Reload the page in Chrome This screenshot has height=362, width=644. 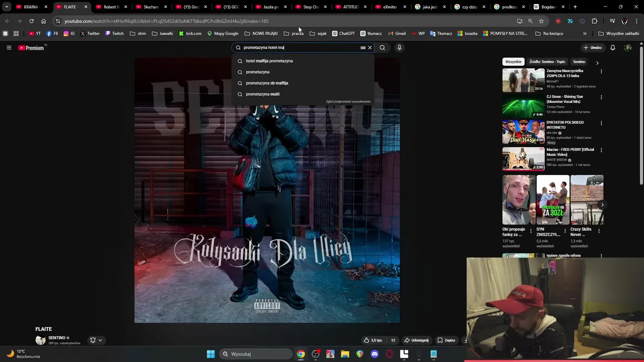pyautogui.click(x=31, y=21)
